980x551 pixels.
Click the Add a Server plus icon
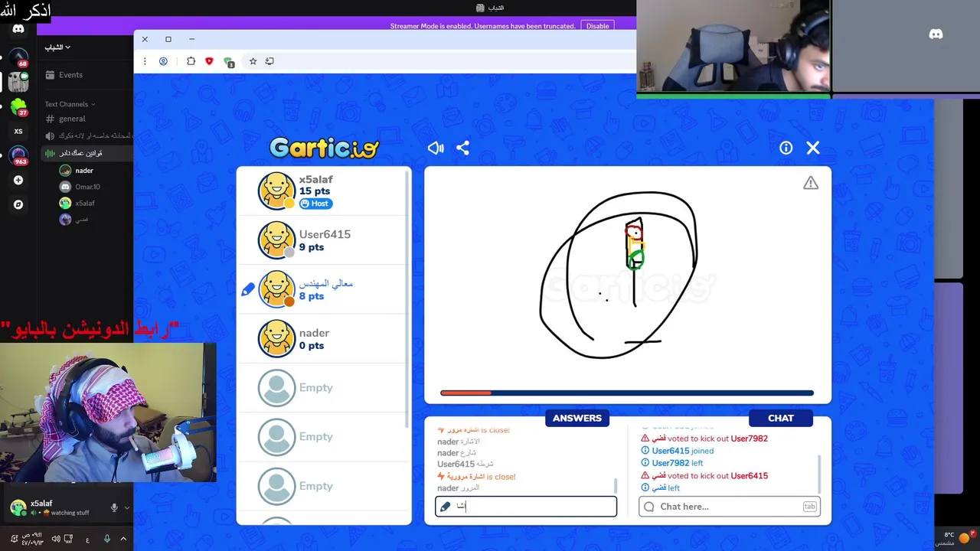tap(18, 181)
